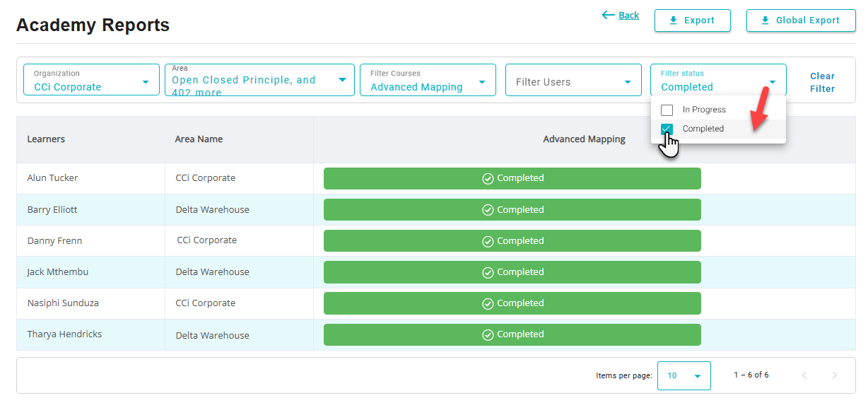Image resolution: width=868 pixels, height=403 pixels.
Task: Click checkmark icon in Alun Tucker's status
Action: point(488,179)
